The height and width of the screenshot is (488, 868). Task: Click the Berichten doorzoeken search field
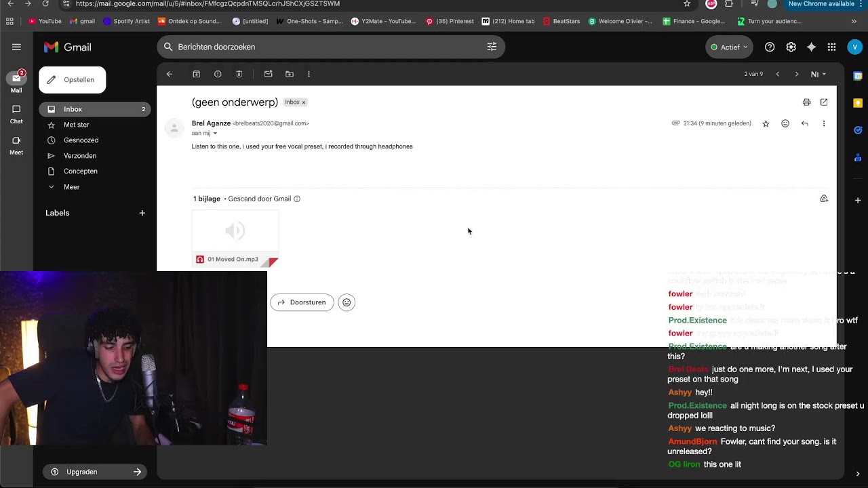(331, 47)
